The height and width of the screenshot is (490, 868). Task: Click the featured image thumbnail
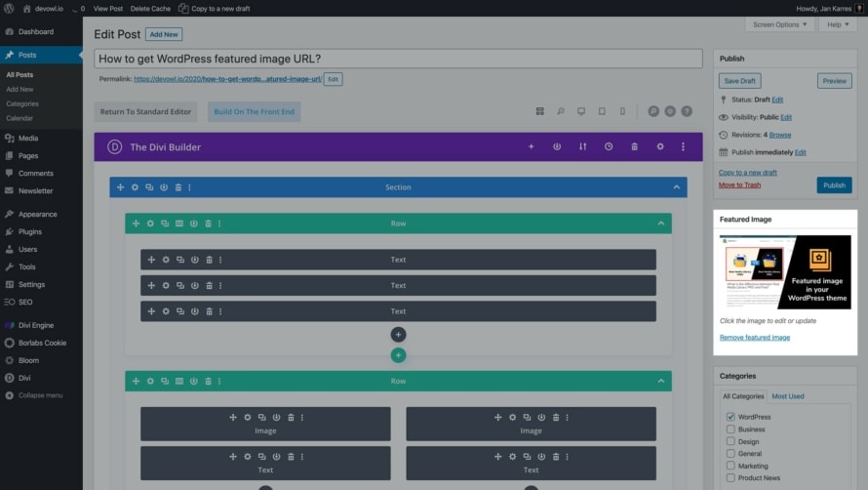click(x=785, y=272)
